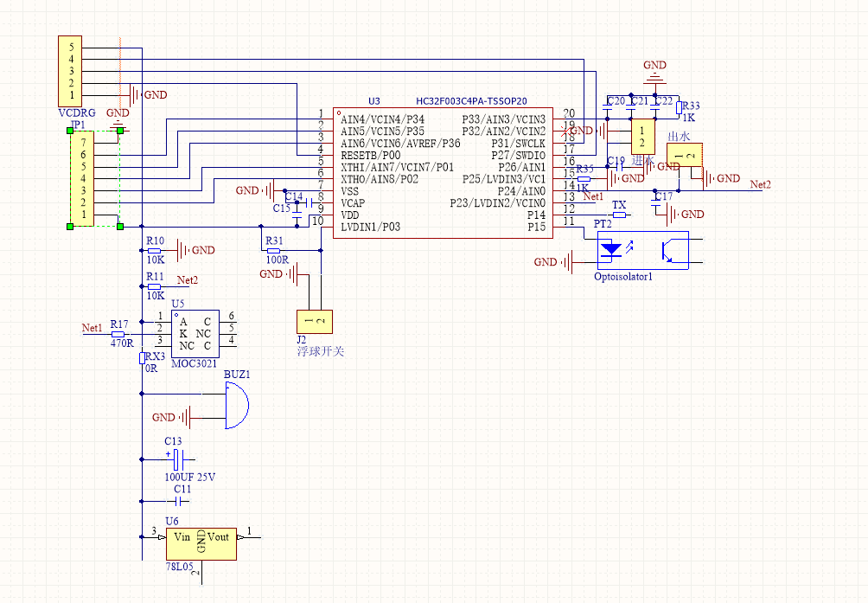Select the C13 100UF polarized capacitor
Viewport: 868px width, 603px height.
point(177,459)
